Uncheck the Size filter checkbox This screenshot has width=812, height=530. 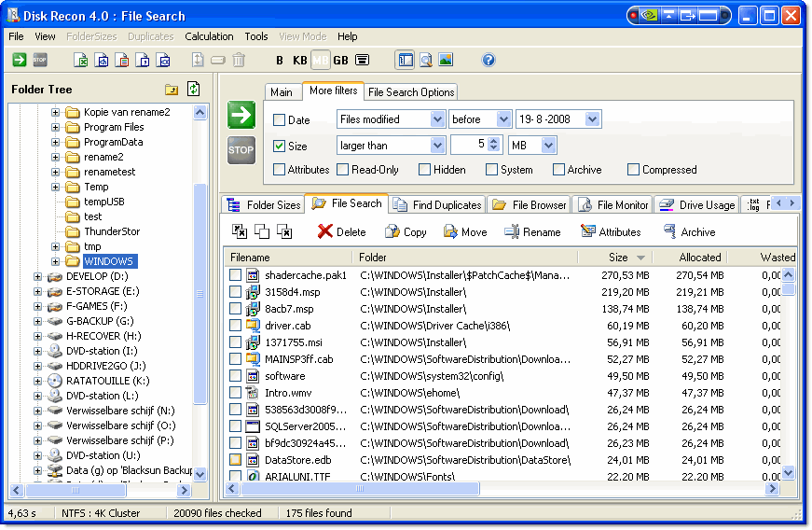279,146
